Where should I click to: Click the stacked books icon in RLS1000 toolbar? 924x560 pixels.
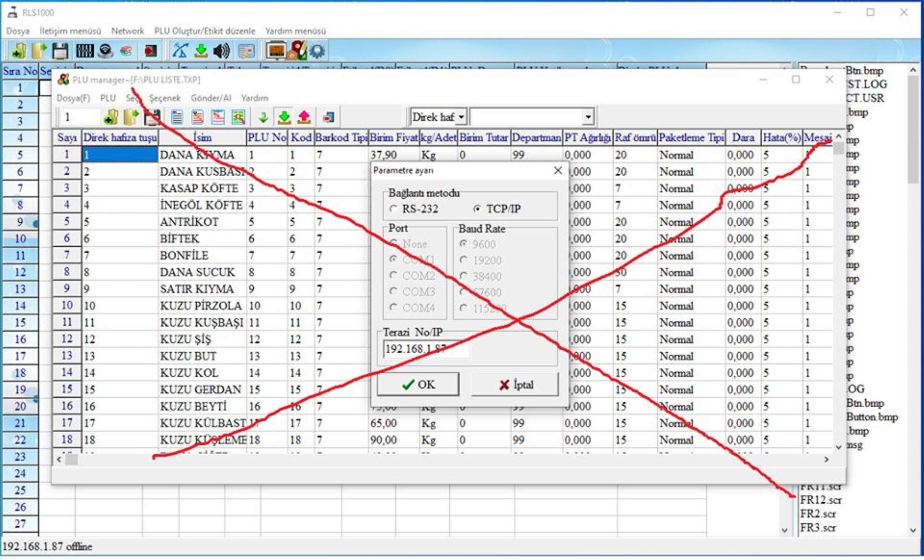click(x=126, y=50)
